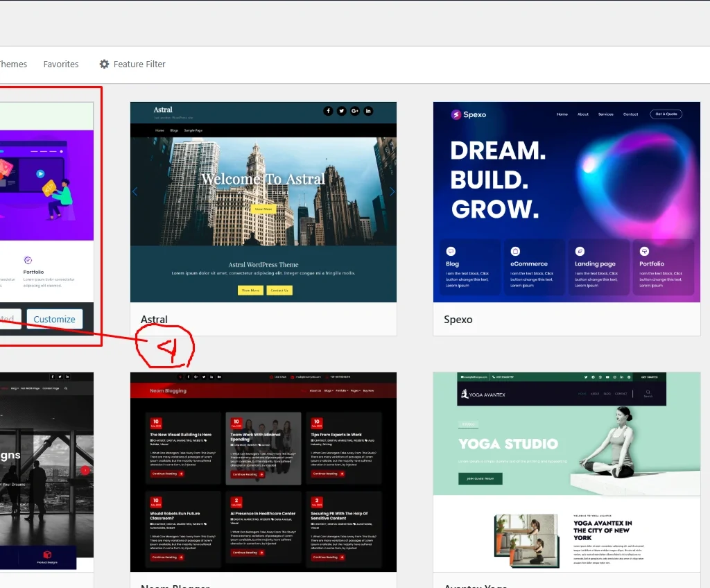Open the Feature Filter option
Viewport: 710px width, 588px height.
pos(139,64)
